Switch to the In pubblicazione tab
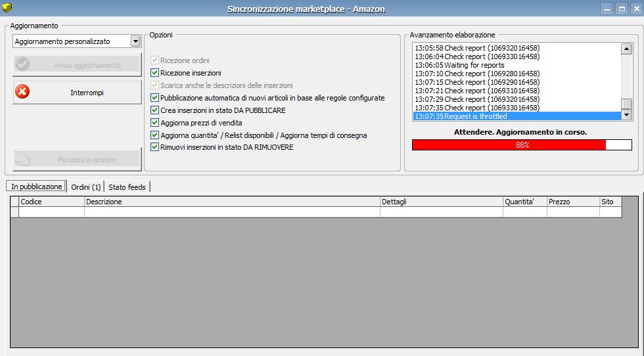 pos(36,187)
